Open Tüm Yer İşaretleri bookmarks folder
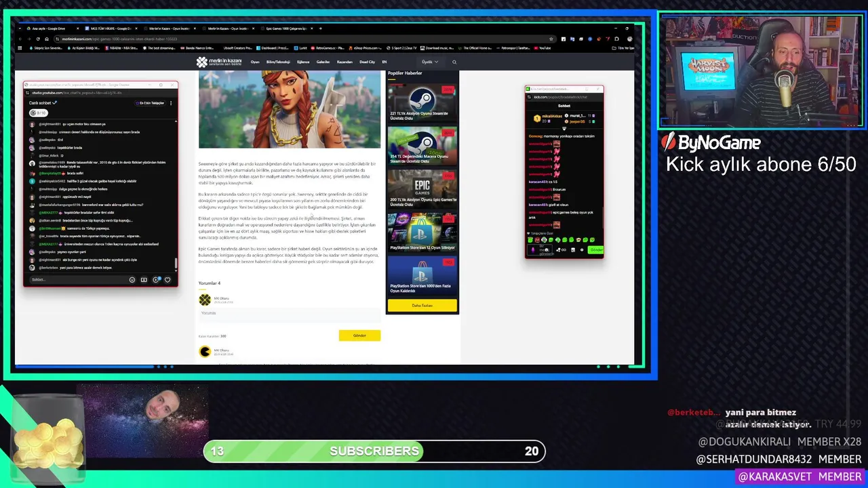 (624, 48)
